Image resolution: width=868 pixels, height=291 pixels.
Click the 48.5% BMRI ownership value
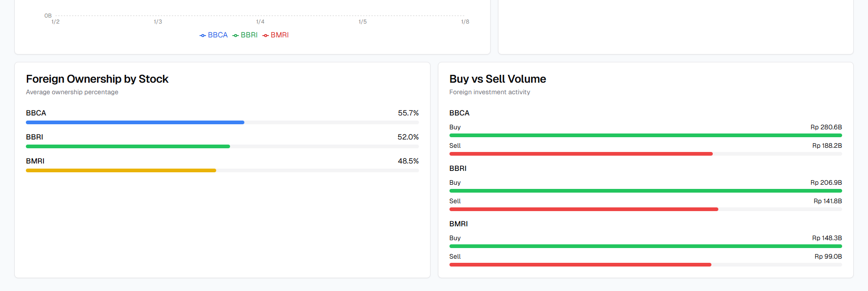pos(408,161)
